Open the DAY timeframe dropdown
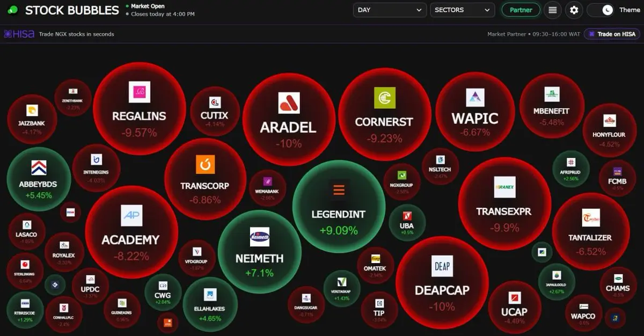Image resolution: width=644 pixels, height=336 pixels. tap(390, 10)
